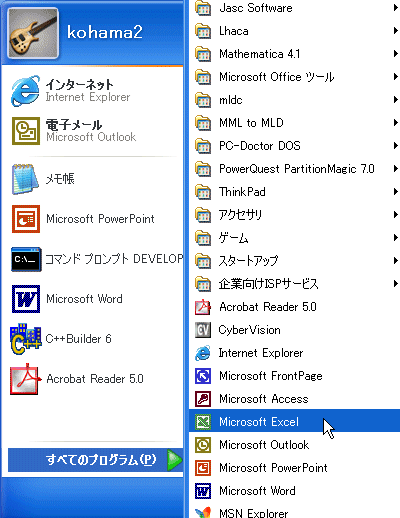
Task: Click the ThinkPad folder icon
Action: (x=203, y=192)
